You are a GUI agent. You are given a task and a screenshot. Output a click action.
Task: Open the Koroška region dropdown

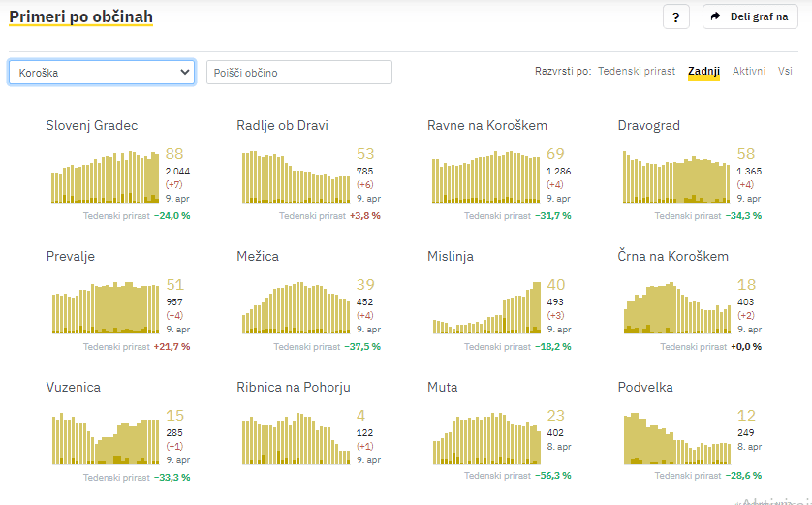point(102,73)
